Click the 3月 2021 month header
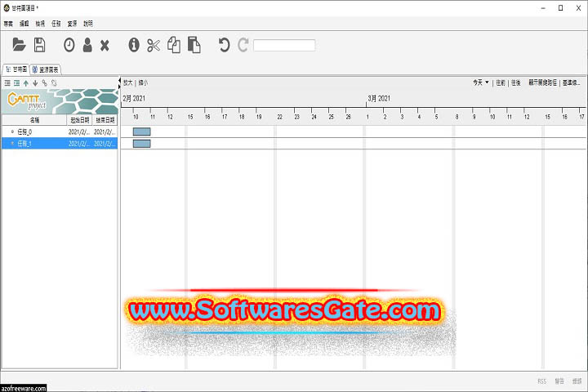This screenshot has width=588, height=392. [379, 98]
